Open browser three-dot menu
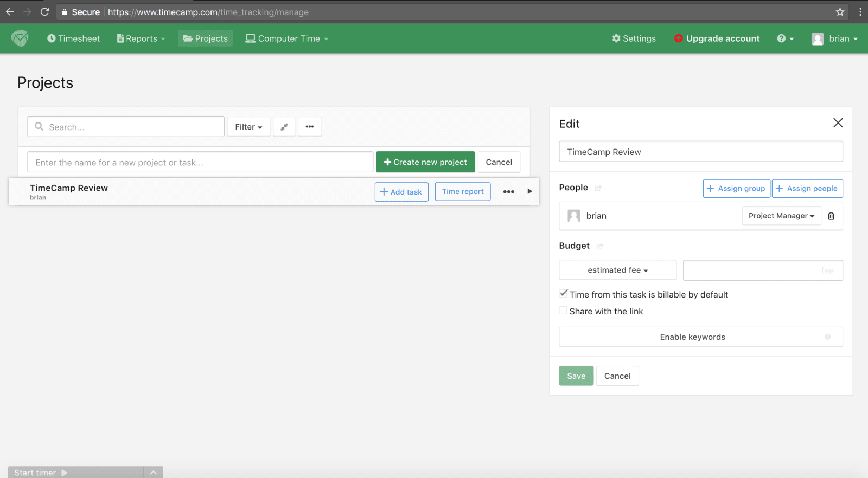 [860, 12]
